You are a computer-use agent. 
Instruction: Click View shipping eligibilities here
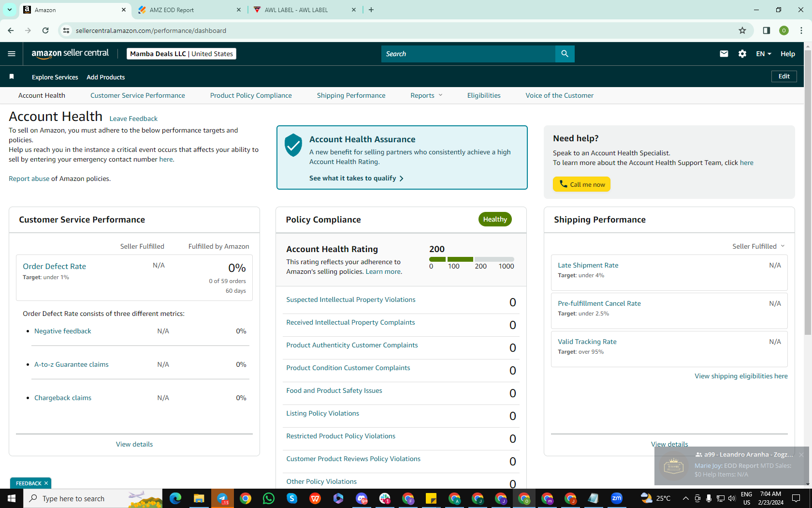[741, 376]
